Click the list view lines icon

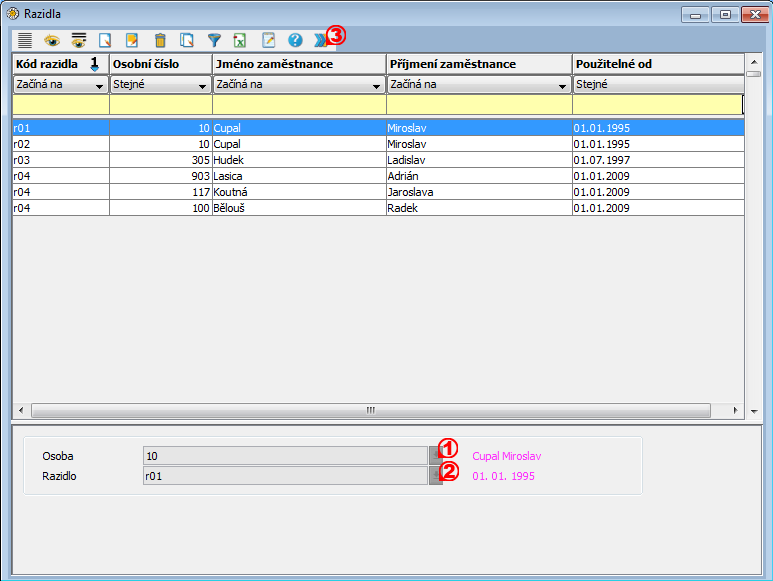pyautogui.click(x=25, y=41)
